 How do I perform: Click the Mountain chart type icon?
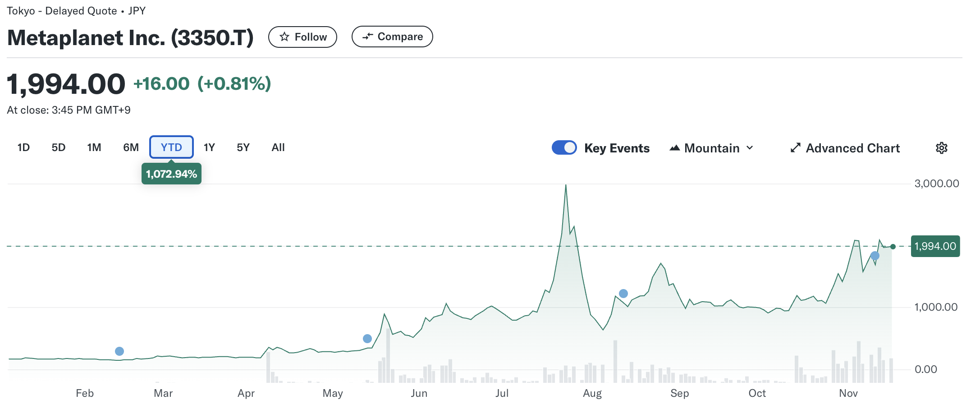point(674,148)
